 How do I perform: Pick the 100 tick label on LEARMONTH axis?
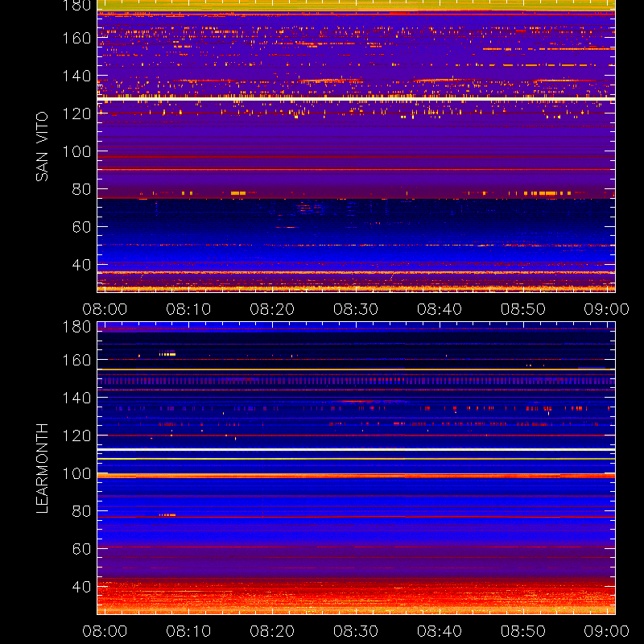tap(76, 473)
